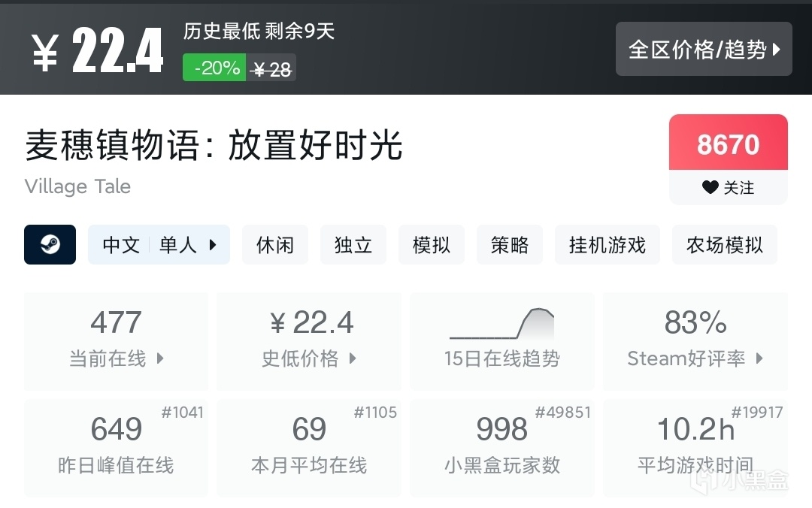
Task: Expand the 中文 单人 language tag
Action: point(159,244)
